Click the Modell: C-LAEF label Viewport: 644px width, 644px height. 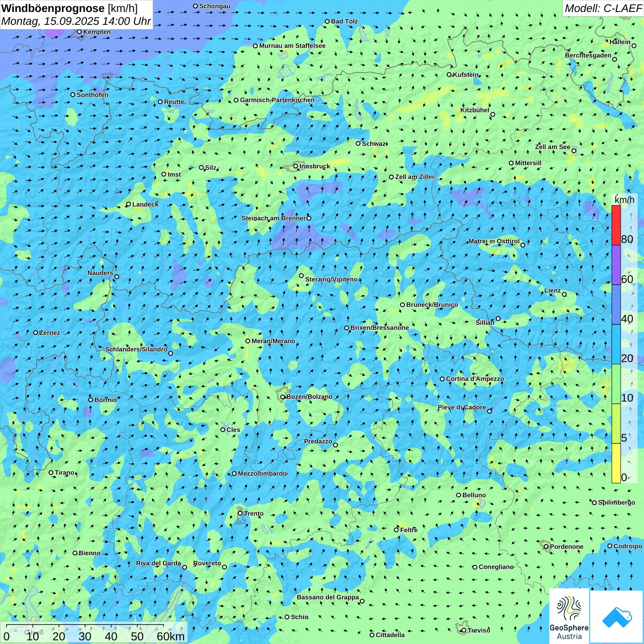(603, 8)
